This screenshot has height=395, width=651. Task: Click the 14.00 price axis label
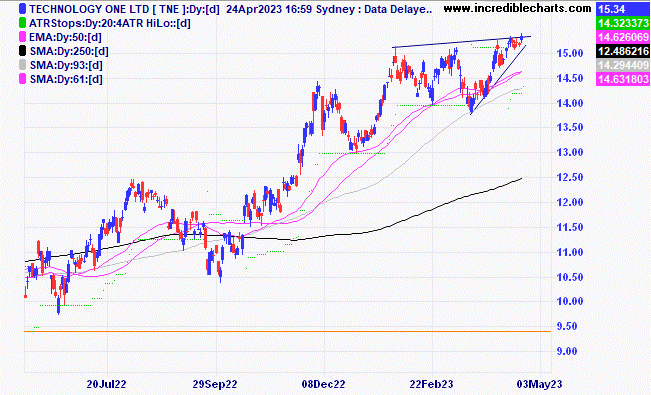click(570, 103)
